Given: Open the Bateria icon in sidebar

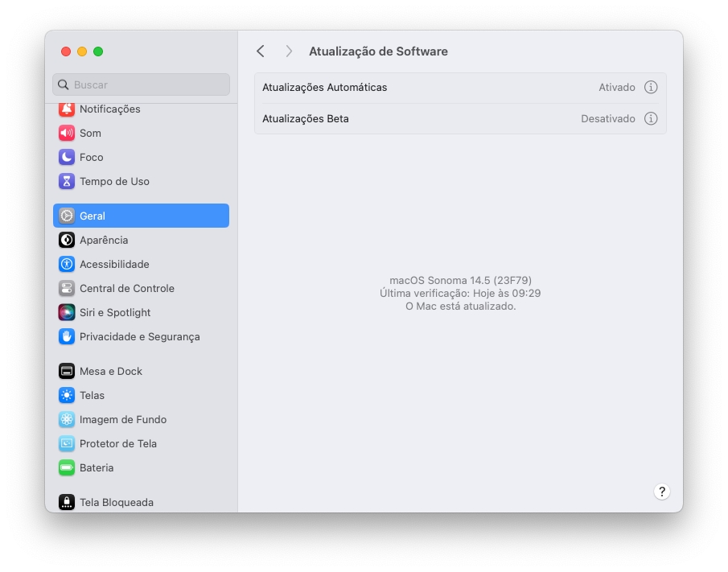Looking at the screenshot, I should pos(67,468).
